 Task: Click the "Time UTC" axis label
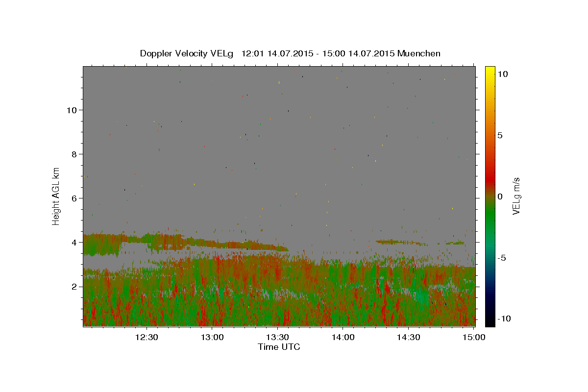coord(279,347)
